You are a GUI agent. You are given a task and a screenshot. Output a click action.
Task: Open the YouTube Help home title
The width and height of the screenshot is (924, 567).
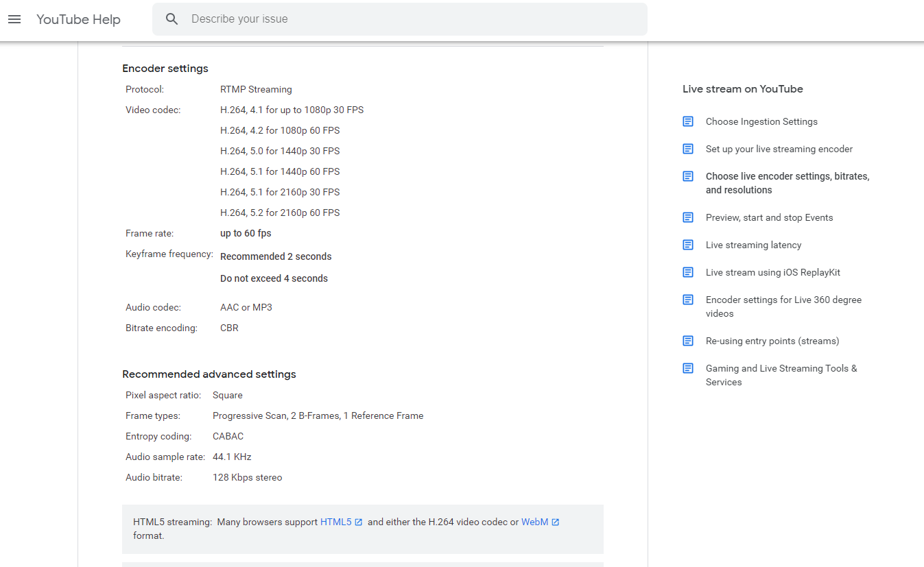[78, 19]
